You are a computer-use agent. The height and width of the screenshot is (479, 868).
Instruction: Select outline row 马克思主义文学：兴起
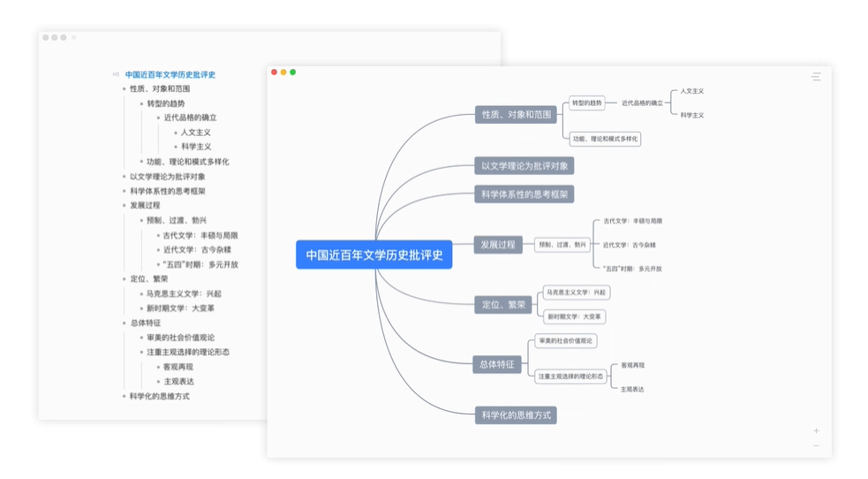tap(184, 294)
